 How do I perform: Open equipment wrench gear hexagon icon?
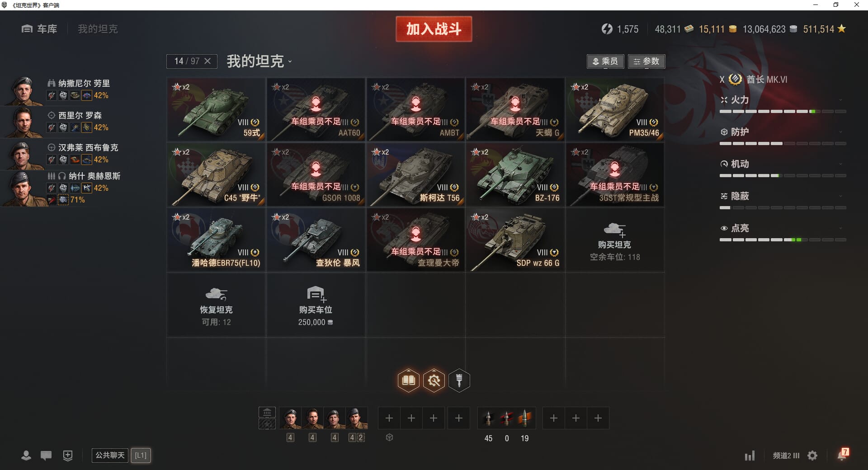(434, 381)
